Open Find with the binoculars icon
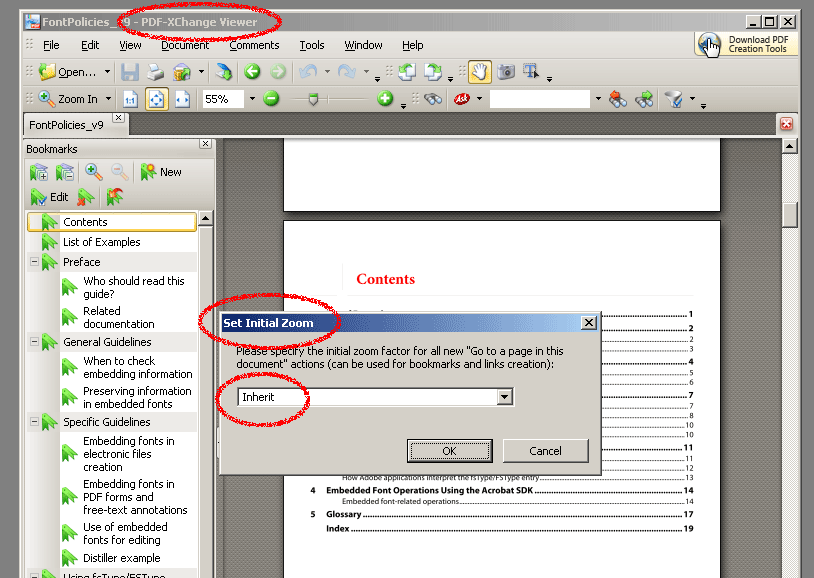Image resolution: width=814 pixels, height=578 pixels. click(x=432, y=99)
